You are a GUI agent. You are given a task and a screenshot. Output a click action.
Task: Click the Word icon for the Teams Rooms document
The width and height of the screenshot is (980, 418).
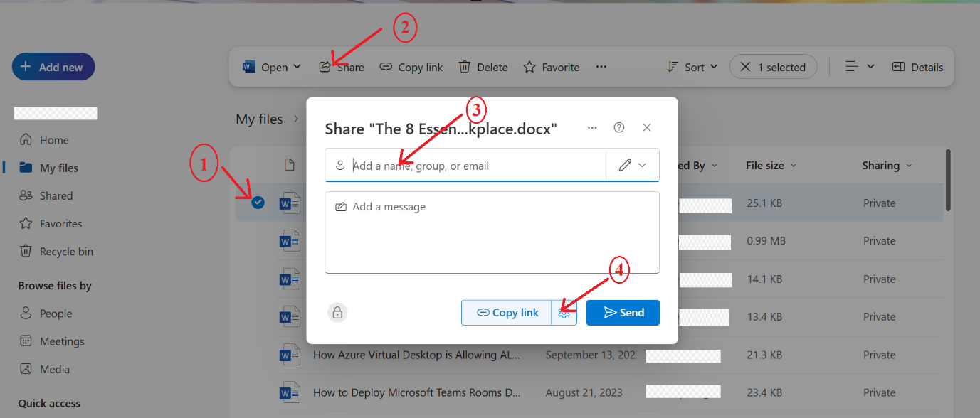(290, 392)
